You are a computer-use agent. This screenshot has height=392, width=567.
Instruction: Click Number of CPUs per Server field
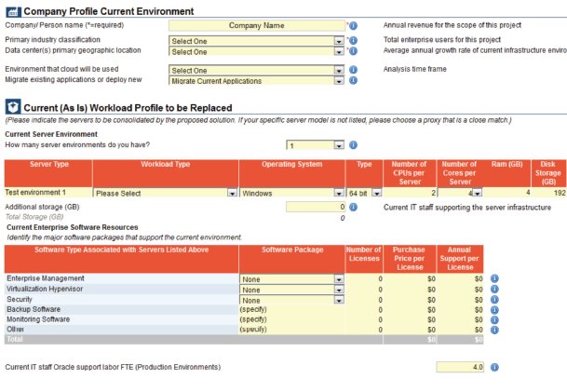pyautogui.click(x=410, y=193)
